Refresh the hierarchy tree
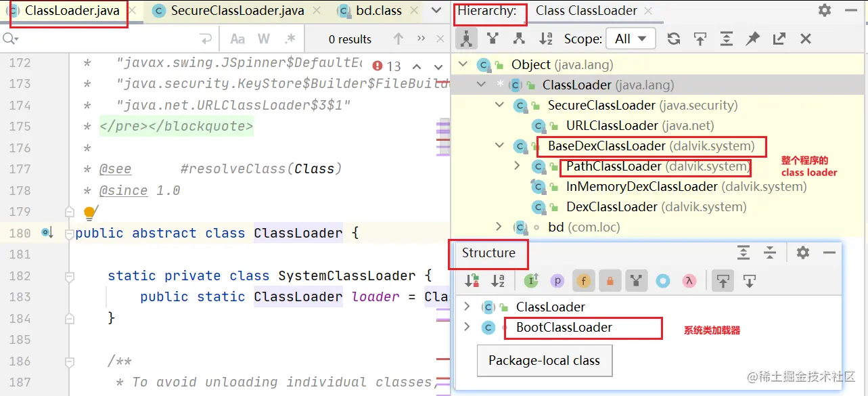Screen dimensions: 868x396 [674, 39]
